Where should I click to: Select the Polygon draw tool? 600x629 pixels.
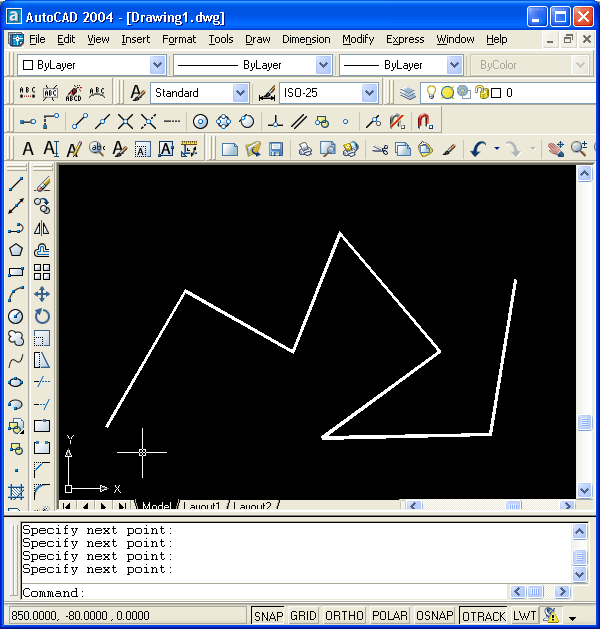click(16, 250)
